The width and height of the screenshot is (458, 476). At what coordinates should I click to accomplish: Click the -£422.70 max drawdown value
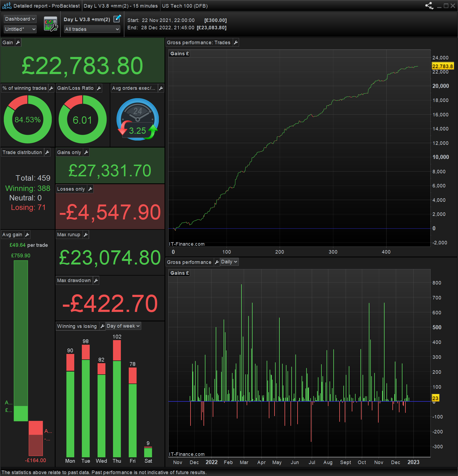point(110,304)
